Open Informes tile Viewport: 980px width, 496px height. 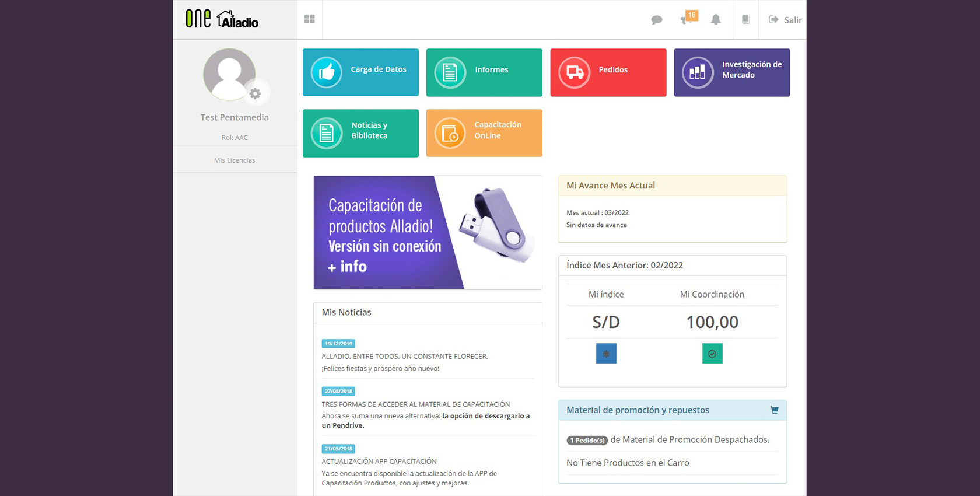tap(484, 72)
